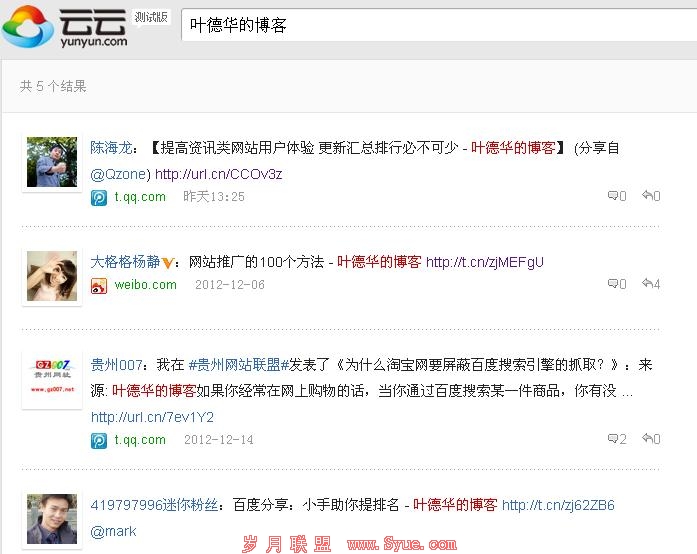Open 陈海龙's avatar thumbnail
This screenshot has height=554, width=697.
[x=52, y=162]
